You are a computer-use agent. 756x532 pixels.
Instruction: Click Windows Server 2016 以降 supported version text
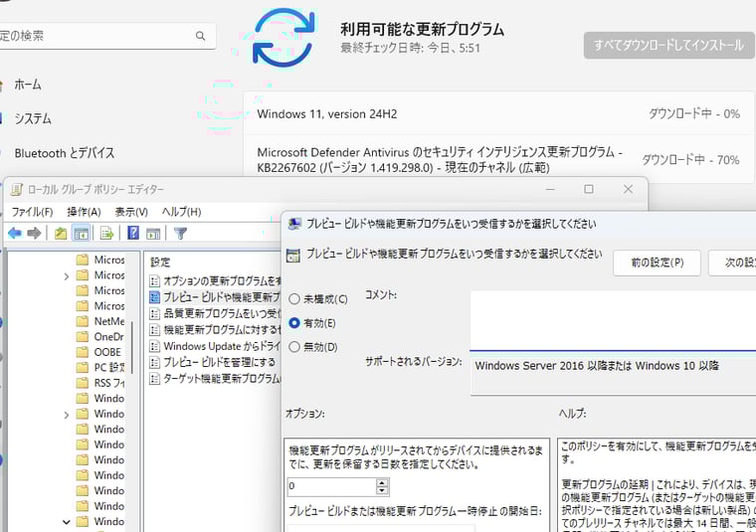tap(597, 366)
